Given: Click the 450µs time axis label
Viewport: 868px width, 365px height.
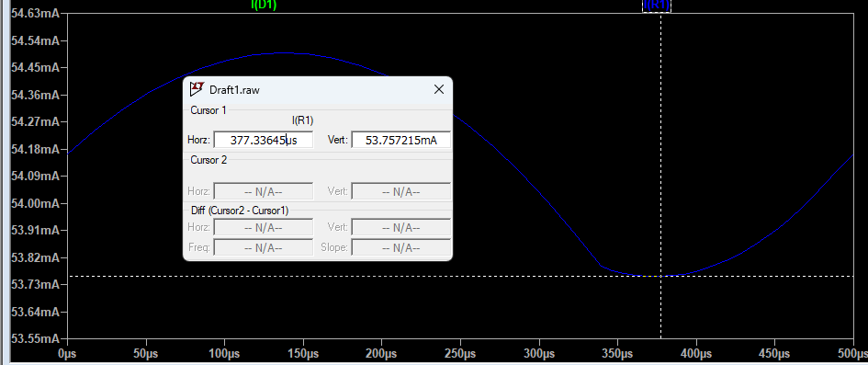Looking at the screenshot, I should pos(774,353).
